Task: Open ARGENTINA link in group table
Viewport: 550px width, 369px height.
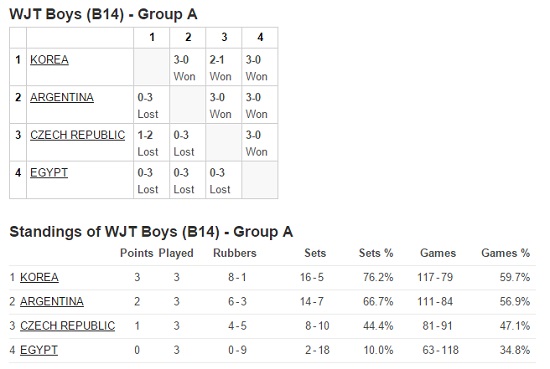Action: (x=62, y=97)
